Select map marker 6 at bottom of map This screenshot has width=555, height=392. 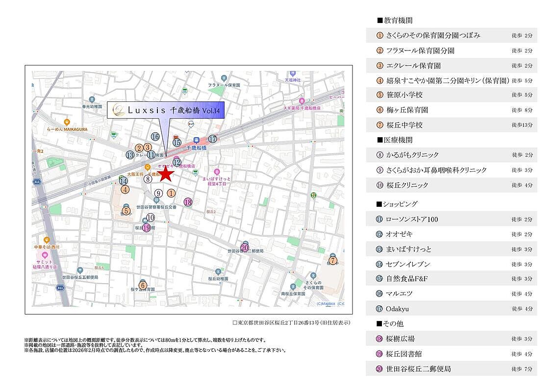(143, 285)
